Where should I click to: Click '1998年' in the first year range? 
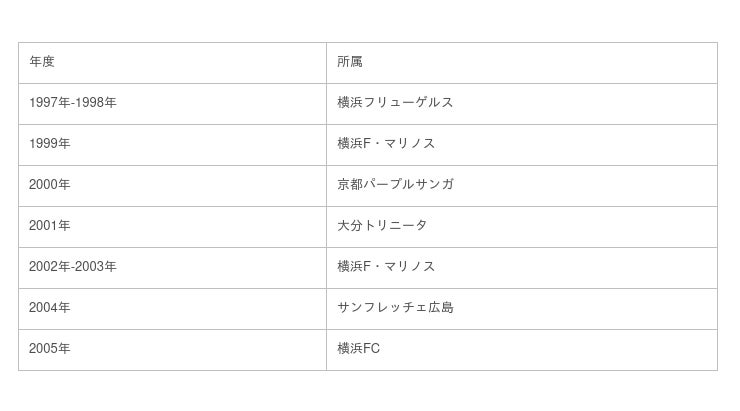(x=96, y=103)
